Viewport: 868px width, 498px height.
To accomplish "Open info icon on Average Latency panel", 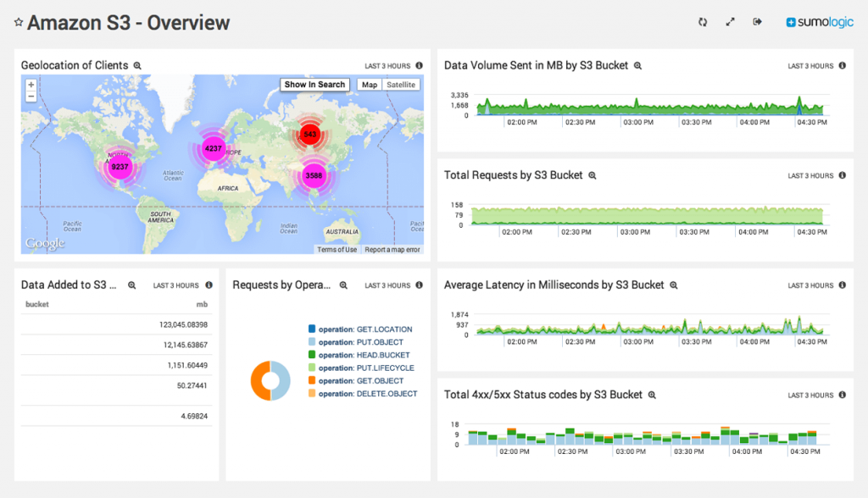I will (842, 285).
